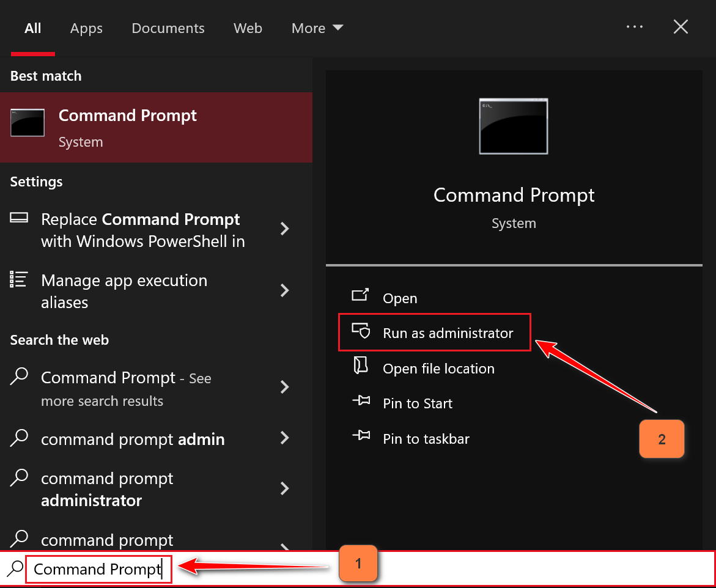This screenshot has width=716, height=588.
Task: Click the large Command Prompt preview icon
Action: point(514,126)
